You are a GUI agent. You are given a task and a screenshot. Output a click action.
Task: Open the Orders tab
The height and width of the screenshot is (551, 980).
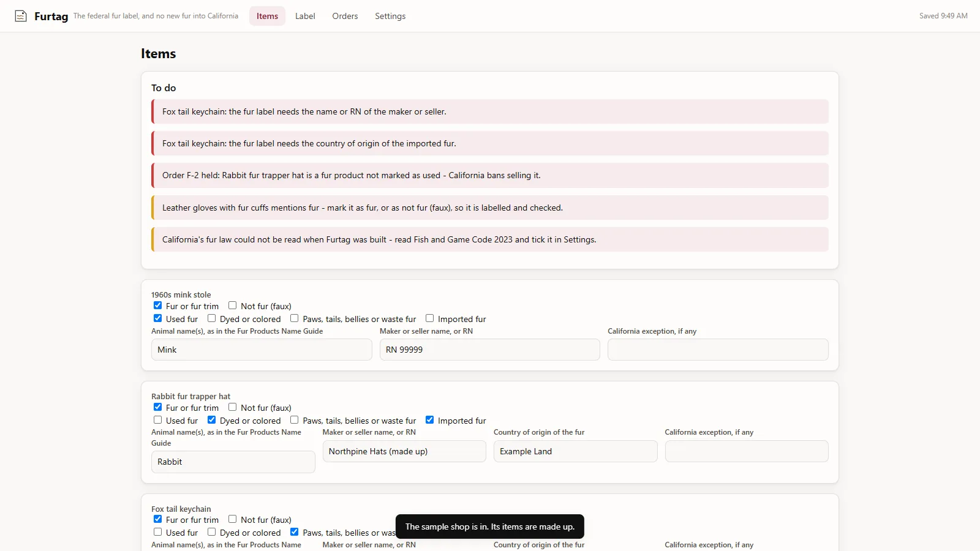pyautogui.click(x=345, y=16)
